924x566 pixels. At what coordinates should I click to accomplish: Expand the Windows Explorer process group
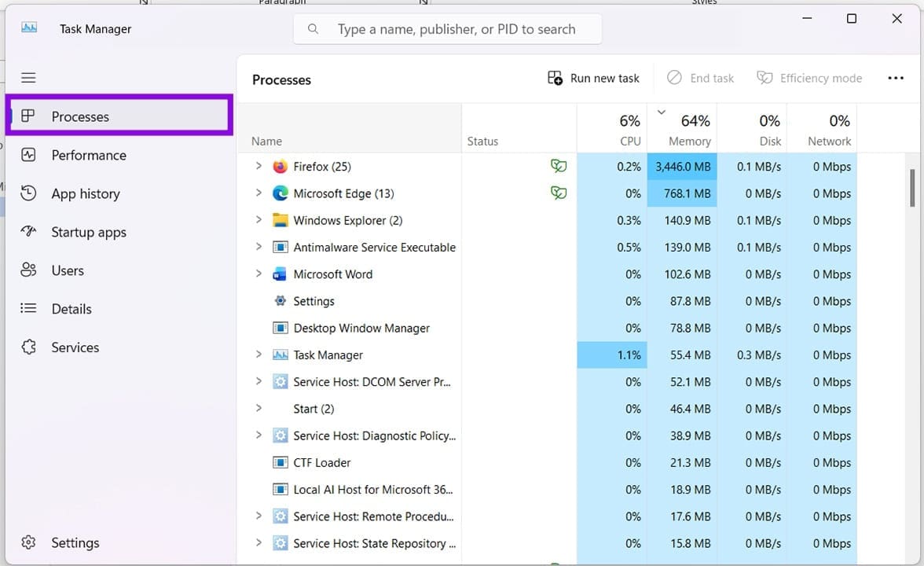258,219
